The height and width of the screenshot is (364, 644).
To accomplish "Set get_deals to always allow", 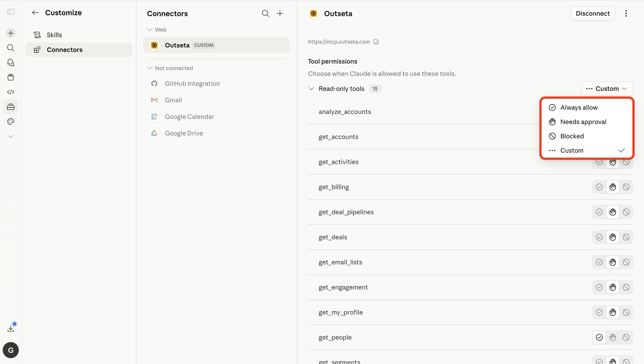I will (599, 237).
